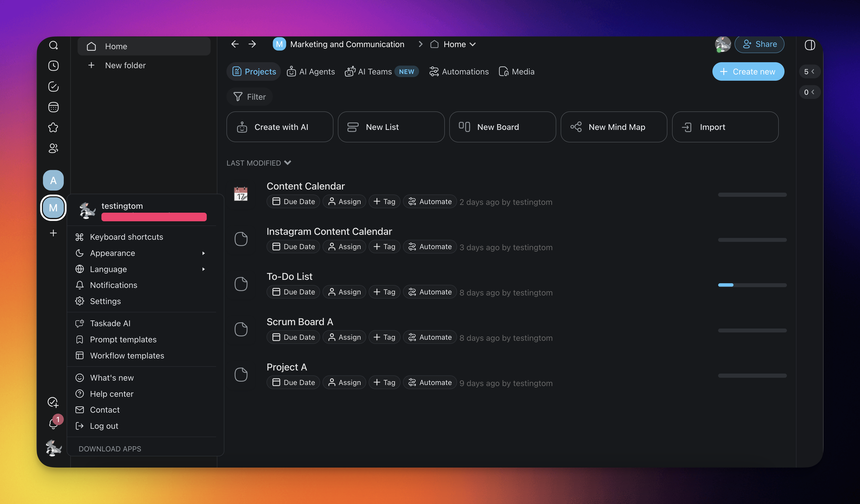Open search in left sidebar
This screenshot has width=860, height=504.
(53, 45)
